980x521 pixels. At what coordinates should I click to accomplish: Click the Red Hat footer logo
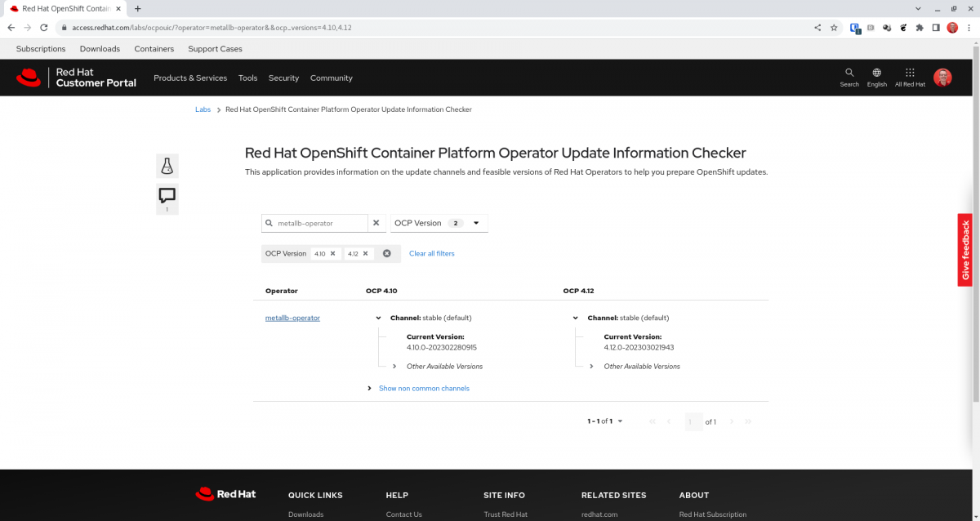click(x=225, y=494)
